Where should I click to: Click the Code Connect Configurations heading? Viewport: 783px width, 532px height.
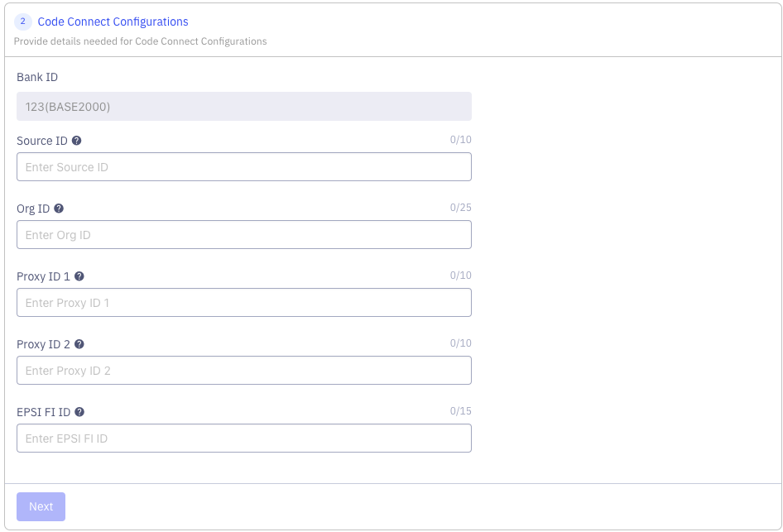pos(113,22)
